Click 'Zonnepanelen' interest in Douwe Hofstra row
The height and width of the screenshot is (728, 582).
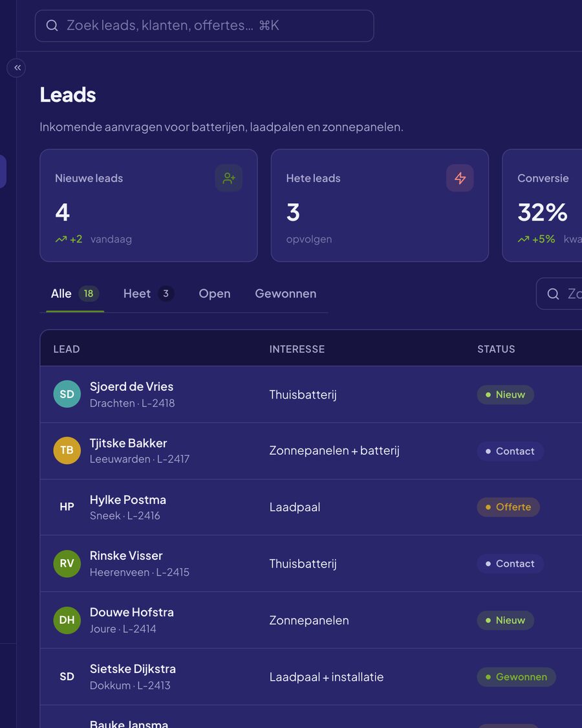click(x=309, y=621)
